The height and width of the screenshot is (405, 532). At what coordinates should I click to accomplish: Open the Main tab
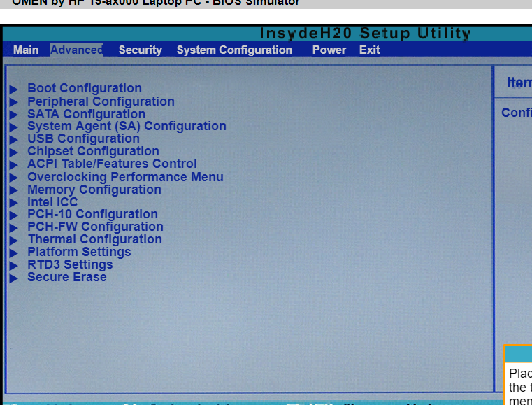[26, 50]
